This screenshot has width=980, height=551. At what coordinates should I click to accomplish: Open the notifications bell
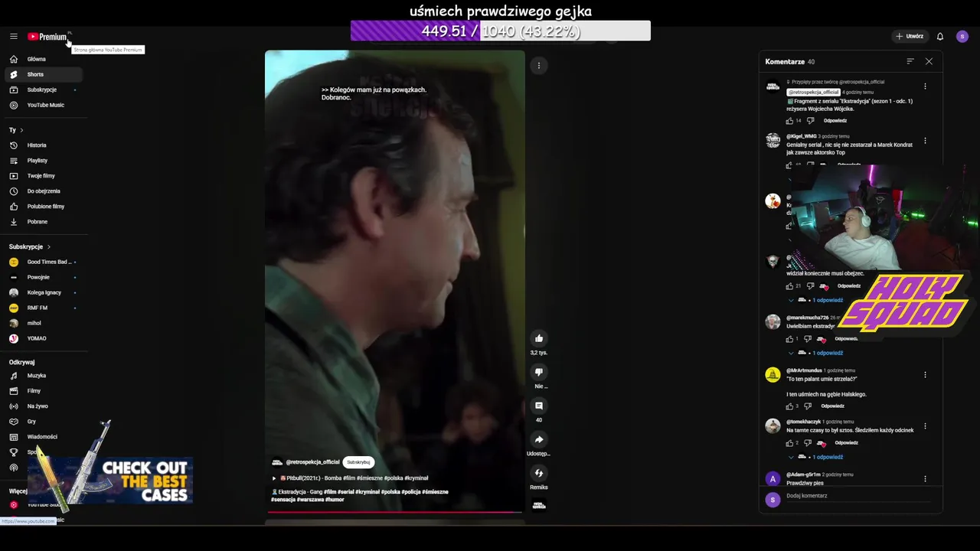click(940, 36)
